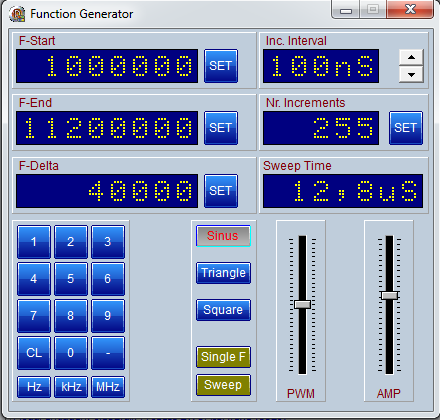
Task: Choose the MHz unit button
Action: (x=108, y=387)
